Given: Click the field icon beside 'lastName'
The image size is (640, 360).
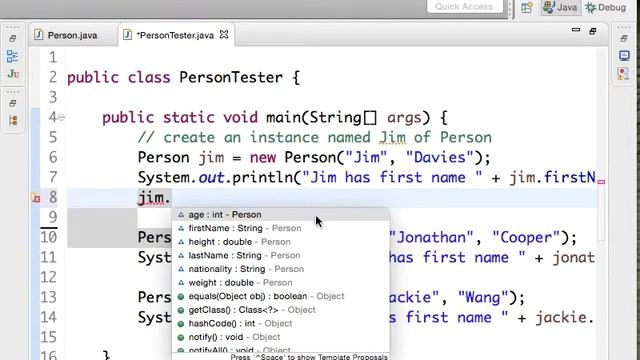Looking at the screenshot, I should [181, 256].
